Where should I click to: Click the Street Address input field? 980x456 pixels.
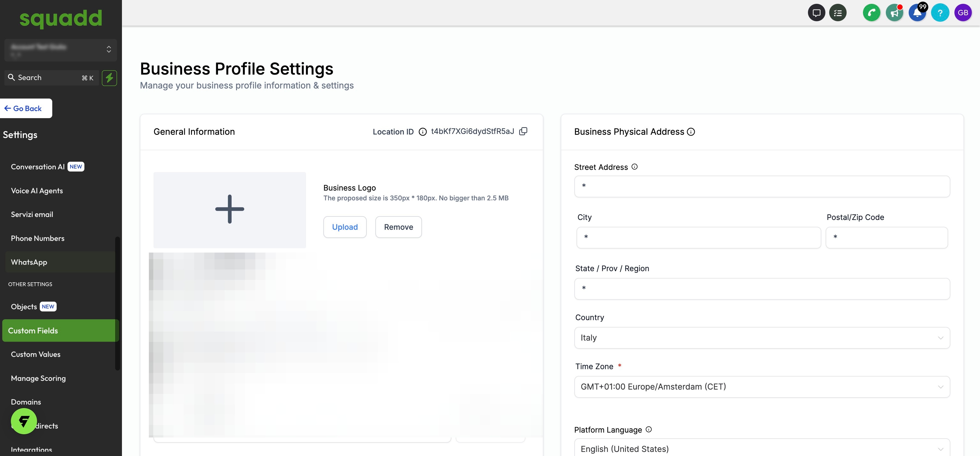[762, 186]
